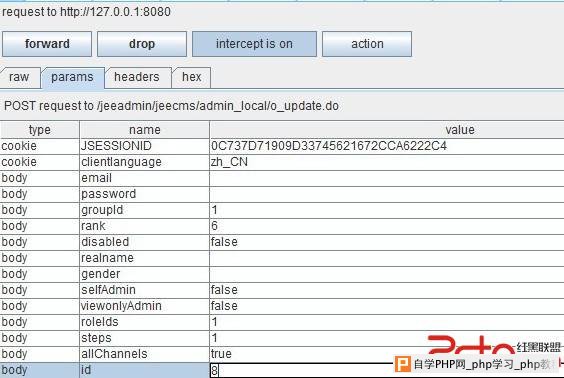Click the empty password value cell
564x378 pixels.
tap(387, 194)
